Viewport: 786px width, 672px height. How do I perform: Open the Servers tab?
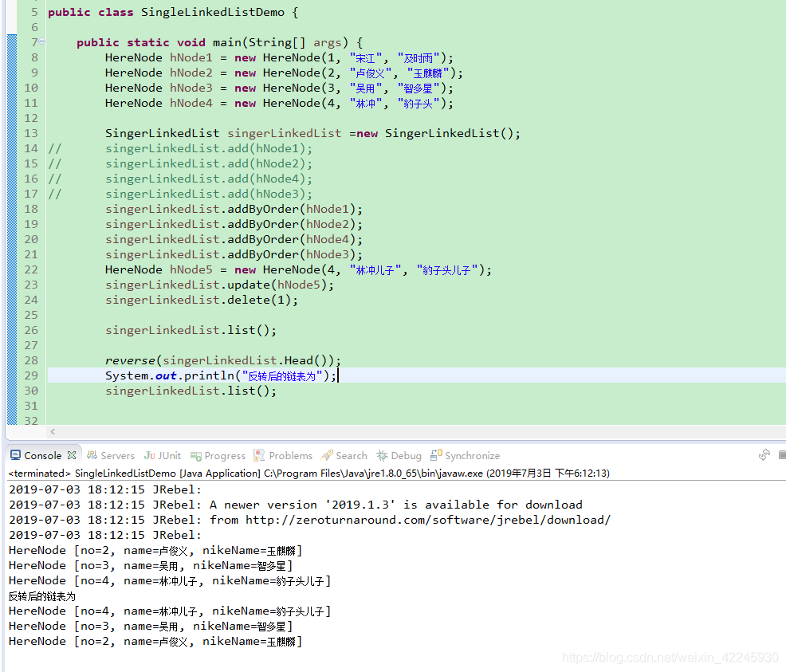pos(111,455)
